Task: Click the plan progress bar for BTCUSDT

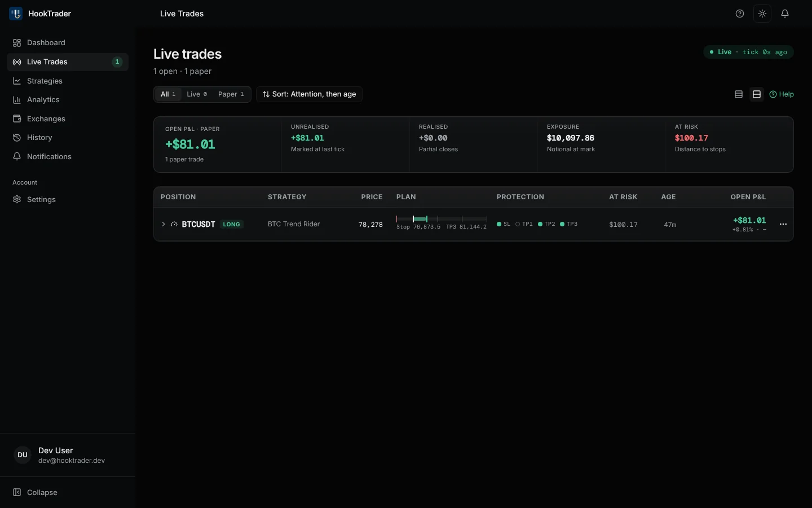Action: 442,218
